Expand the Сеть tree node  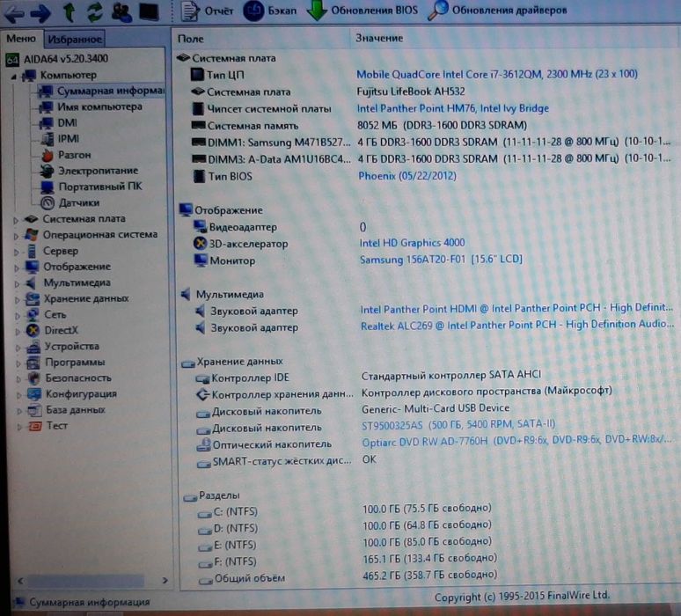coord(18,316)
